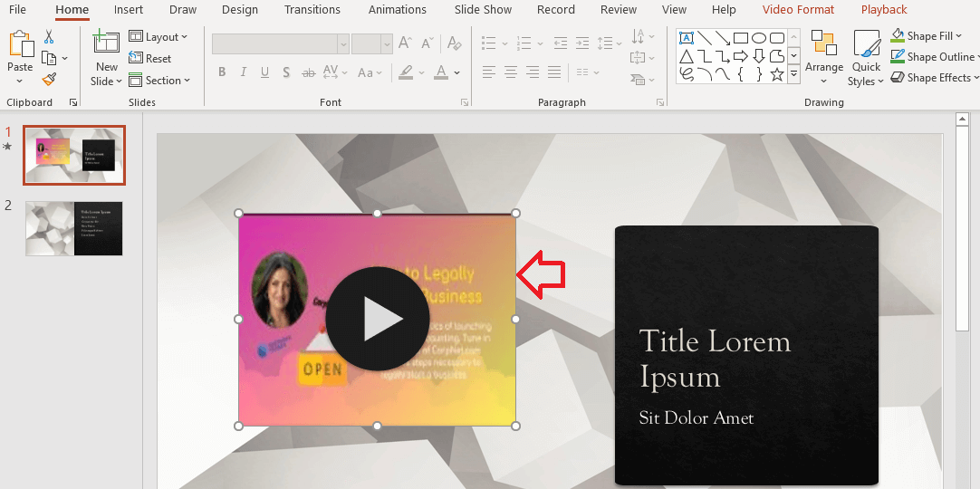Pick the oval shape in gallery
Screen dimensions: 980x489
tap(759, 38)
